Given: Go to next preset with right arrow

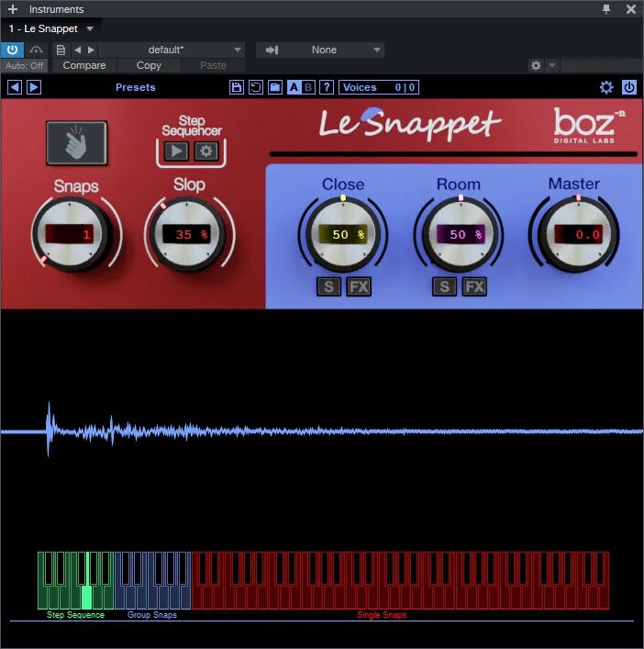Looking at the screenshot, I should tap(34, 87).
